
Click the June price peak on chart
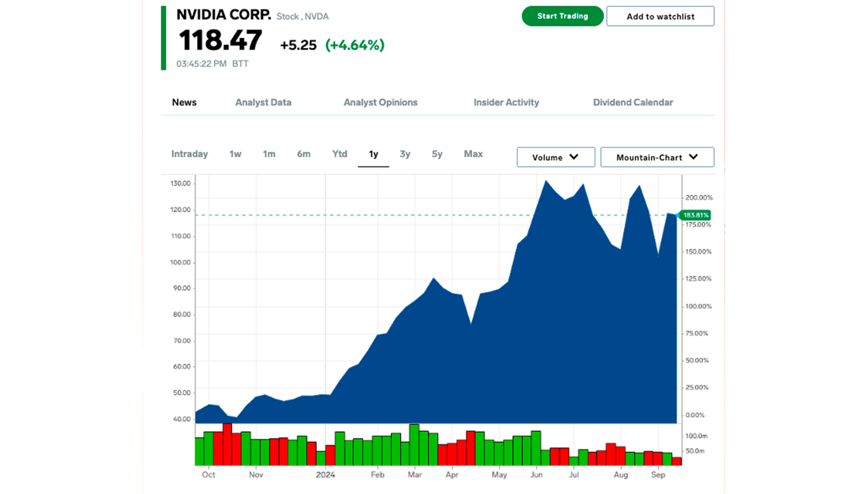[x=546, y=181]
